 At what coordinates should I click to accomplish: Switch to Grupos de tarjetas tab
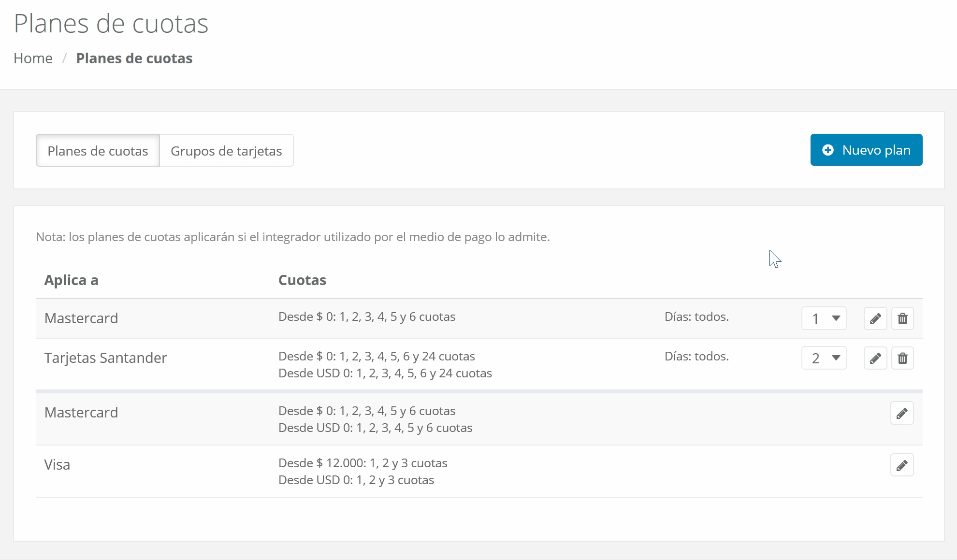(226, 151)
